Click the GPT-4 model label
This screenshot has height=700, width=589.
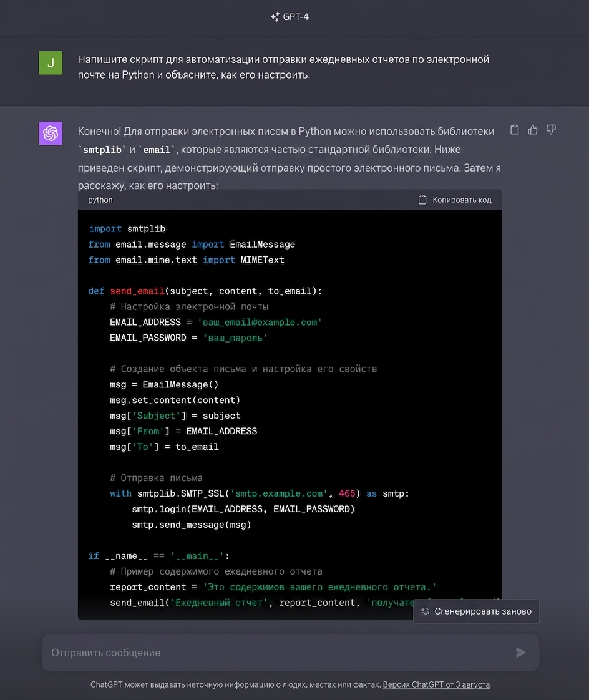tap(296, 17)
